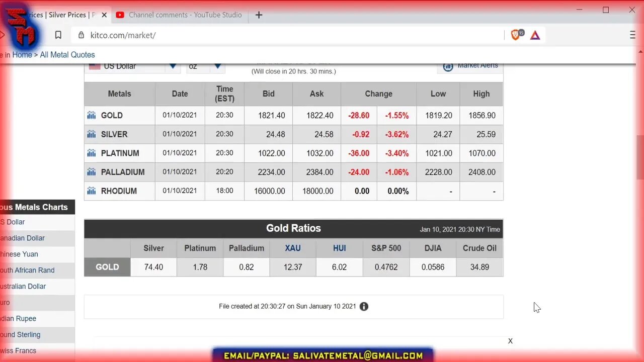Image resolution: width=644 pixels, height=362 pixels.
Task: Click the RHODIUM metal name
Action: pos(119,191)
